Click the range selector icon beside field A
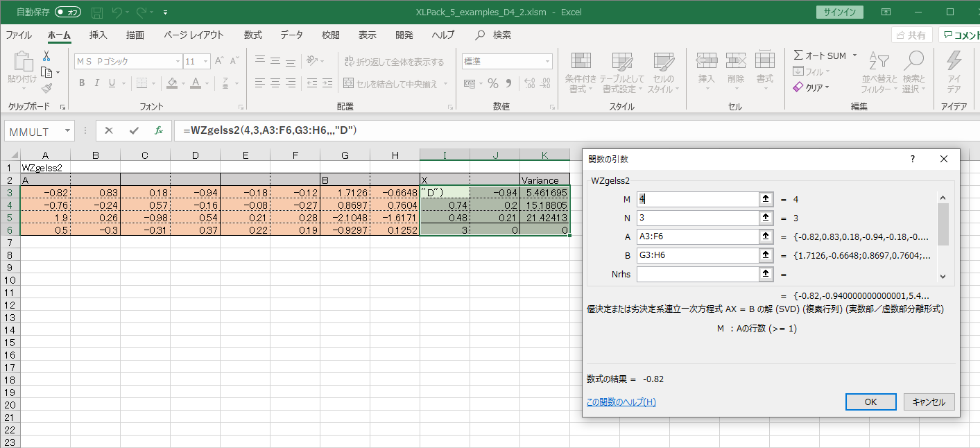Image resolution: width=980 pixels, height=448 pixels. pos(766,236)
